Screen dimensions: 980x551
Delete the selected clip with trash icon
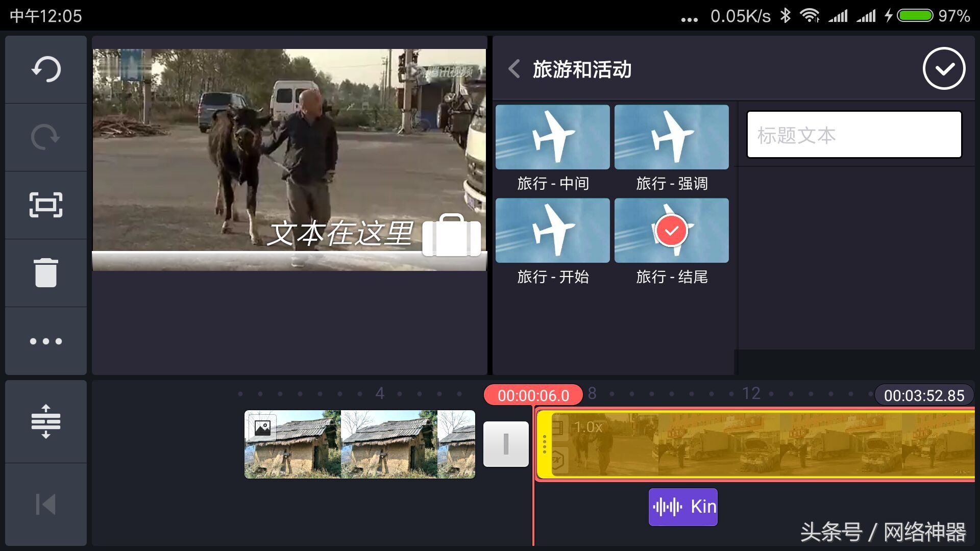(x=45, y=272)
